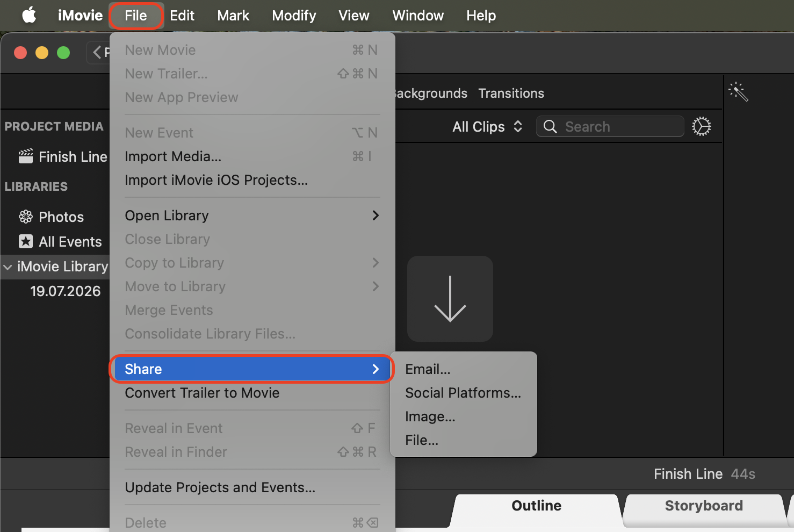
Task: Switch to the Transitions tab
Action: coord(511,94)
